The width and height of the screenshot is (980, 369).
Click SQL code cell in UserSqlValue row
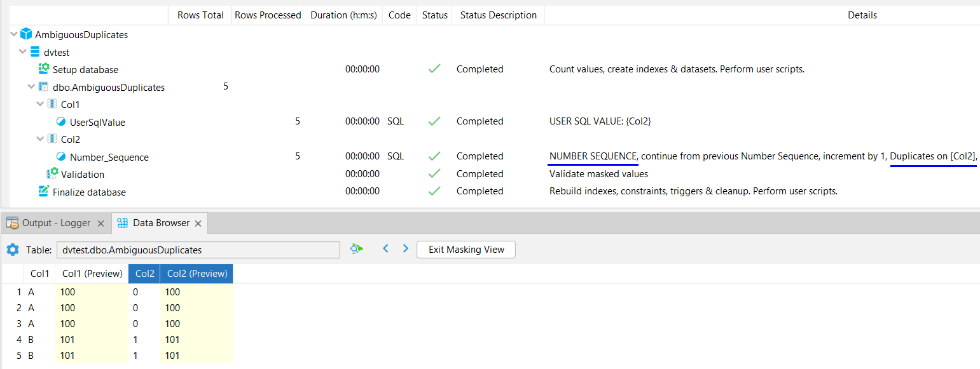(396, 121)
